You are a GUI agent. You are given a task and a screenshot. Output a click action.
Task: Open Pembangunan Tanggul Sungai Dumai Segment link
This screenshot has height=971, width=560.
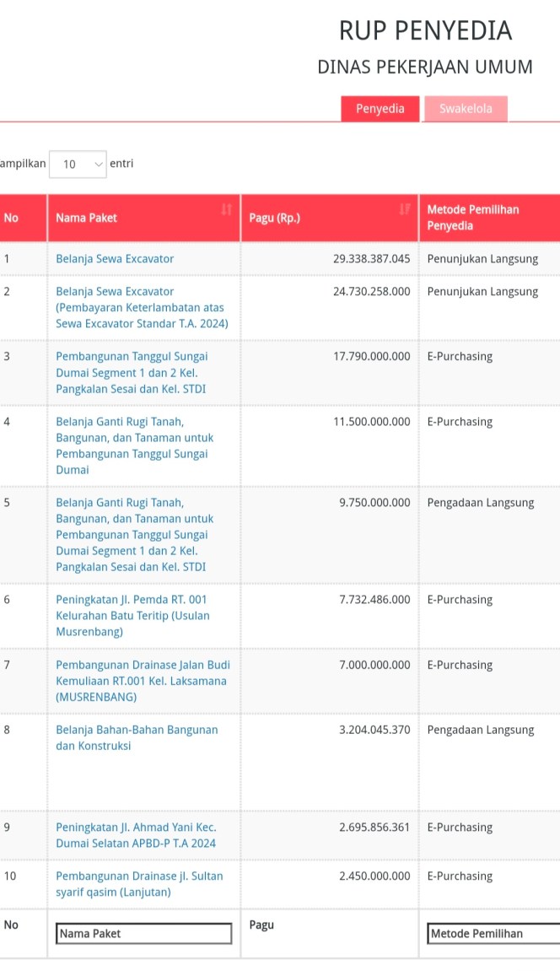tap(132, 373)
